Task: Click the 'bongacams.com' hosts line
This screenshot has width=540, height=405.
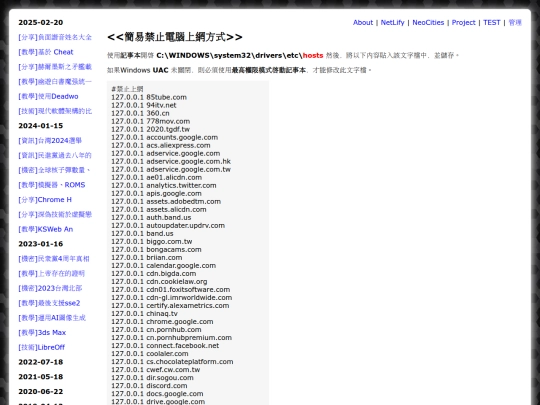Action: click(x=156, y=250)
